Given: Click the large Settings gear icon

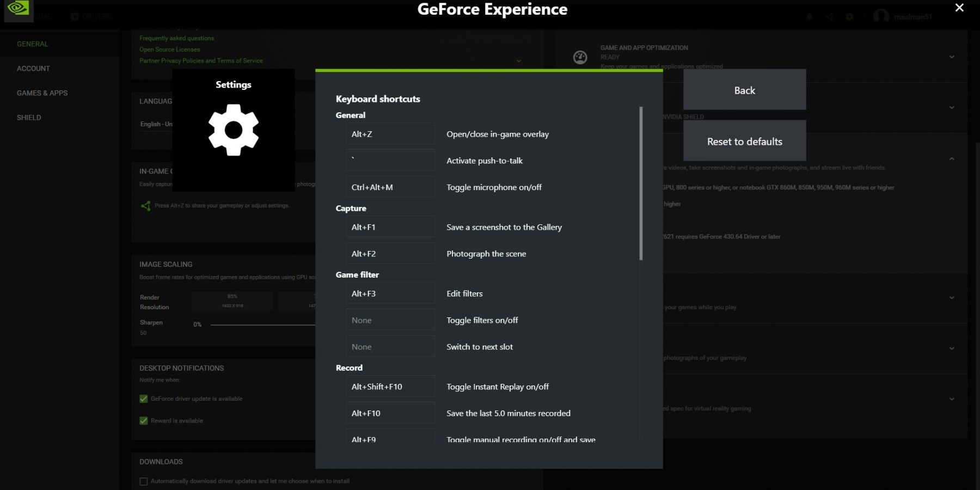Looking at the screenshot, I should coord(234,130).
